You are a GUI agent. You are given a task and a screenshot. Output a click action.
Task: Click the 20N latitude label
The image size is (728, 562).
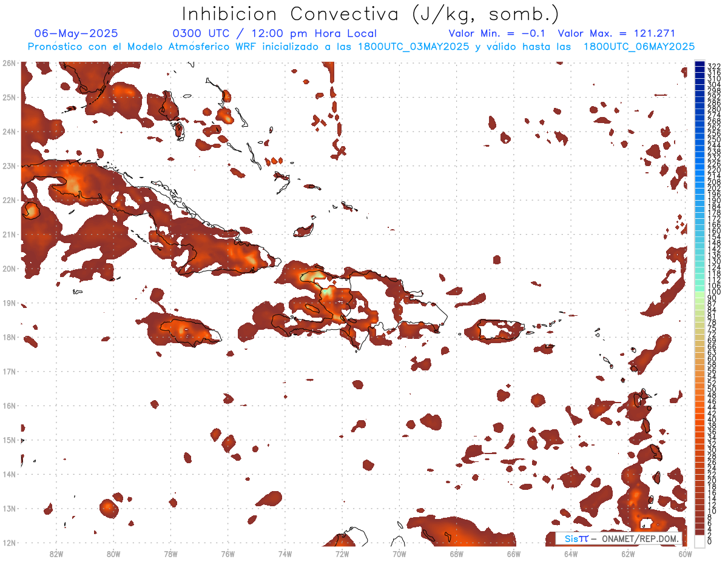[8, 269]
